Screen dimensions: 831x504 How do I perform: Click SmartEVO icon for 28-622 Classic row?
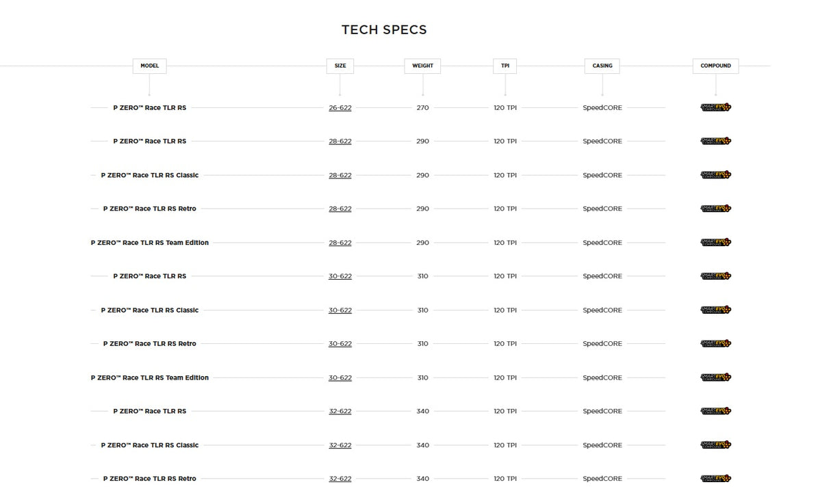click(x=715, y=175)
